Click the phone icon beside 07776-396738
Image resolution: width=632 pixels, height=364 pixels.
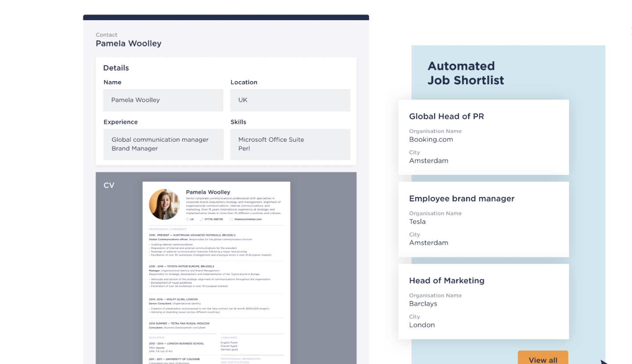(x=201, y=219)
